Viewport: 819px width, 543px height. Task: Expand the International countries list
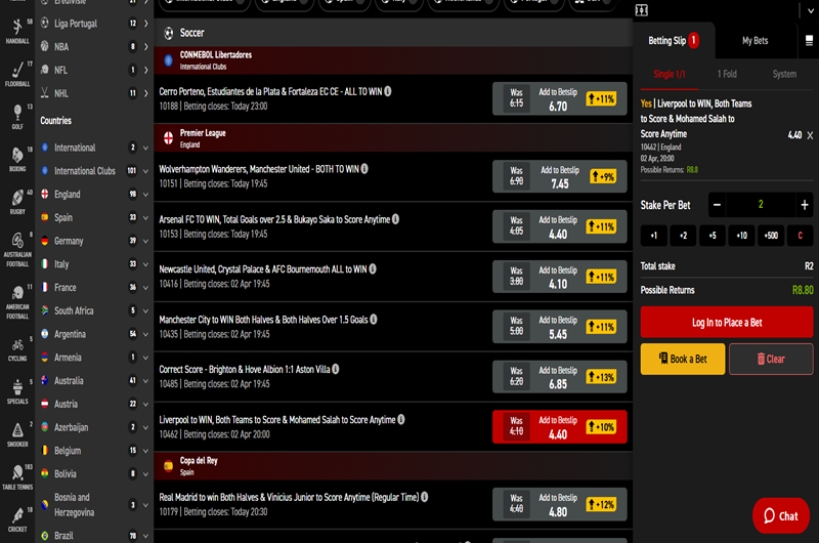click(x=96, y=148)
